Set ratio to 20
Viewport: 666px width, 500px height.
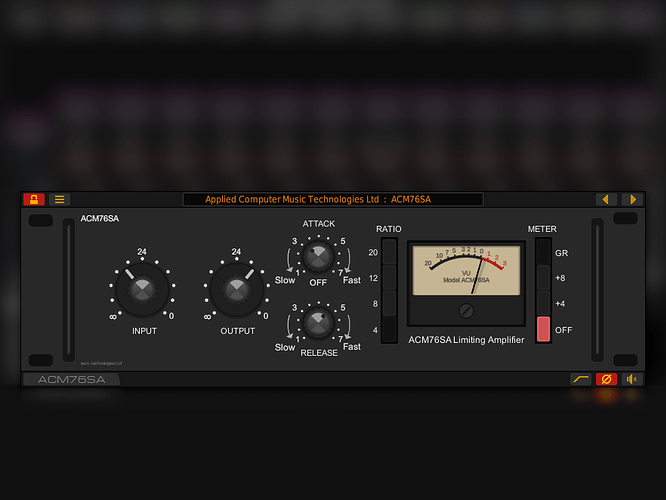point(389,253)
